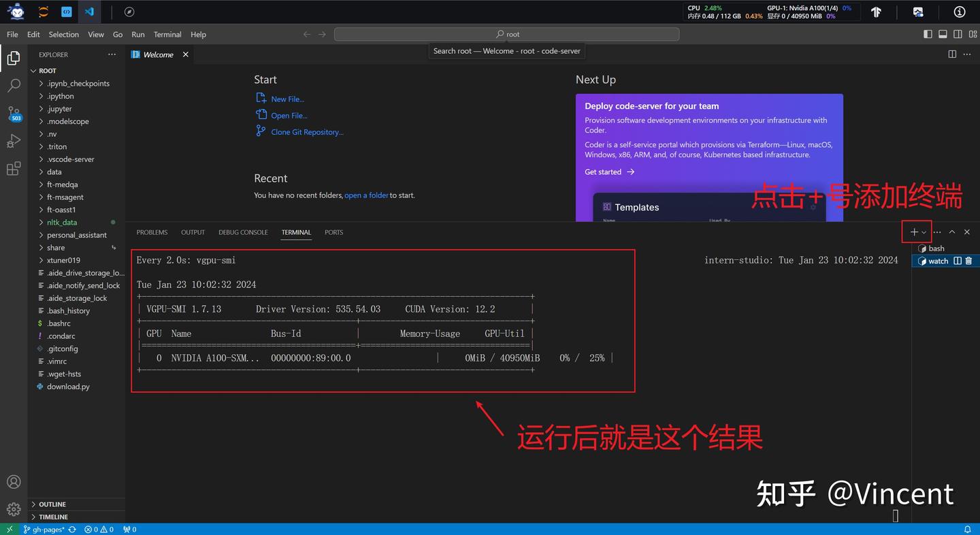Expand the xtuner019 folder

(76, 260)
